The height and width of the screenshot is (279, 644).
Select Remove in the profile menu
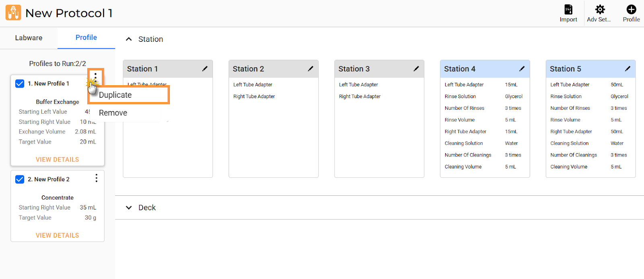(x=113, y=113)
